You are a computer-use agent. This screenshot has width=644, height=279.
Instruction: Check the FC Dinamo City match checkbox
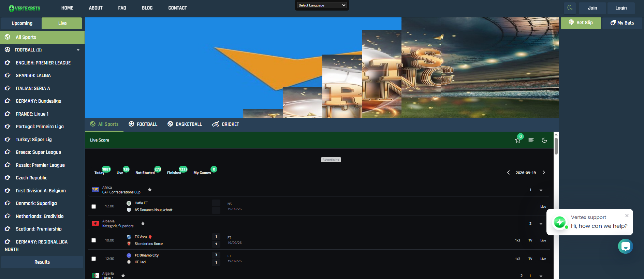(x=94, y=259)
